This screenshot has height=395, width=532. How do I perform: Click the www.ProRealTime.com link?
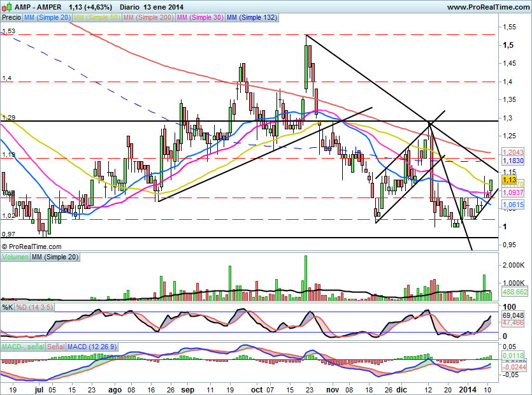pyautogui.click(x=488, y=7)
